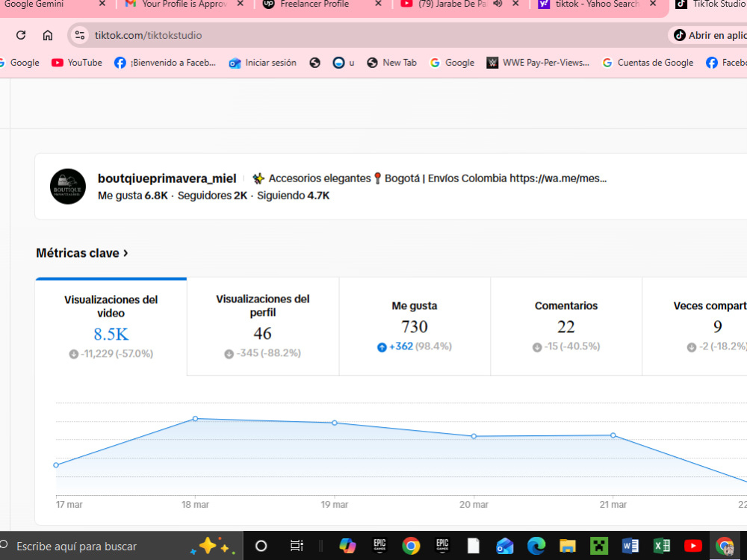
Task: Open the YouTube bookmark
Action: 77,63
